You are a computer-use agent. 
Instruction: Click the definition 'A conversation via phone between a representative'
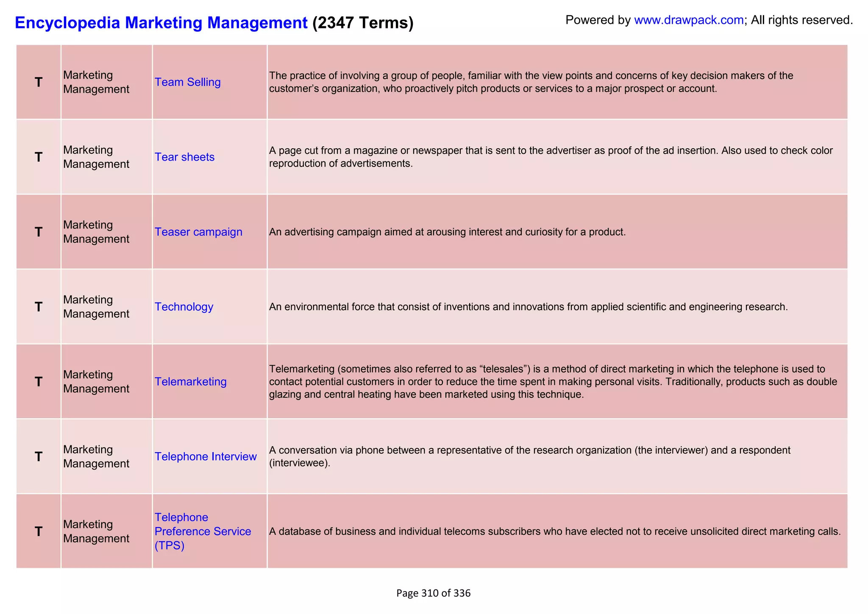point(530,456)
